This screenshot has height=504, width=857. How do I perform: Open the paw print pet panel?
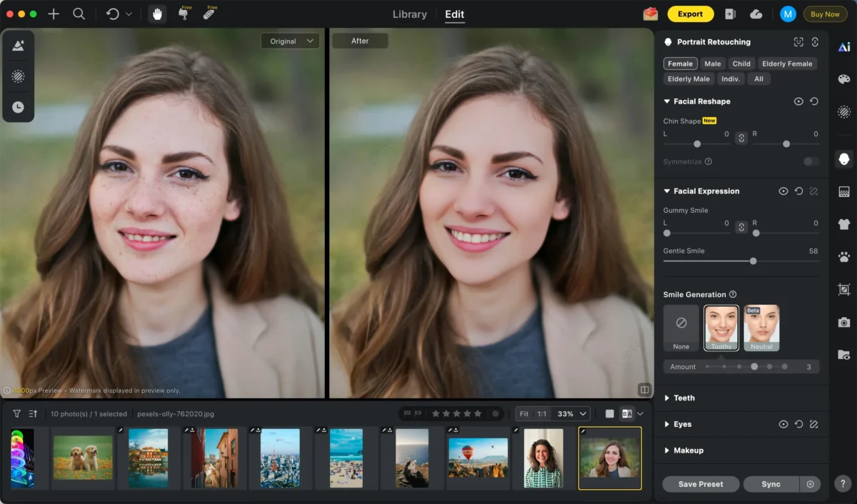[843, 256]
